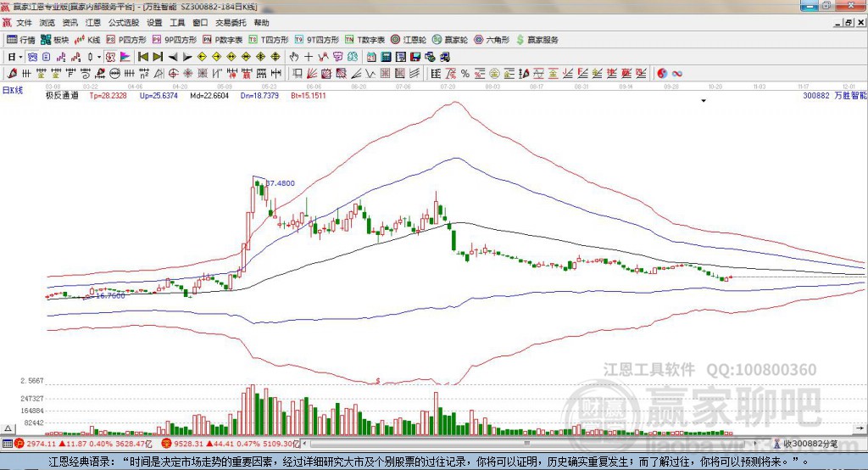
Task: Expand the candlestick style dropdown arrow
Action: (99, 57)
